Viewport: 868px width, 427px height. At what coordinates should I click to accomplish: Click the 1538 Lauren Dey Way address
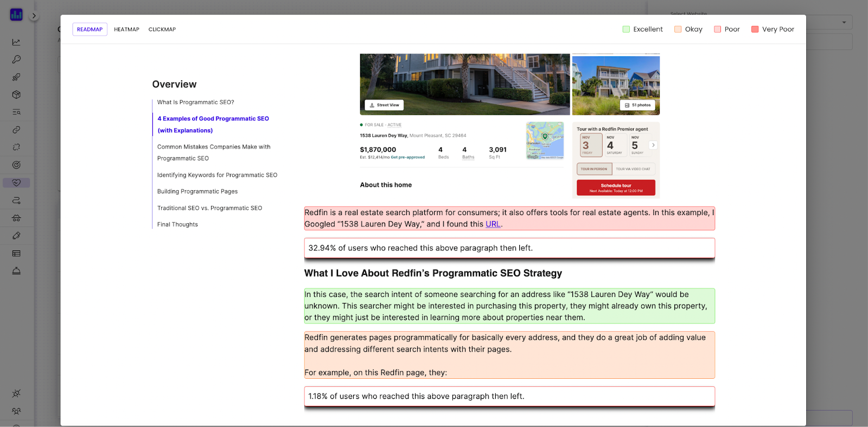(x=384, y=135)
